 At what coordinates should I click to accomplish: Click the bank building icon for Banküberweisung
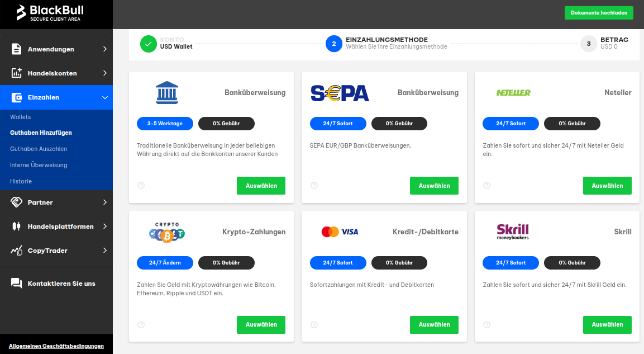coord(167,93)
